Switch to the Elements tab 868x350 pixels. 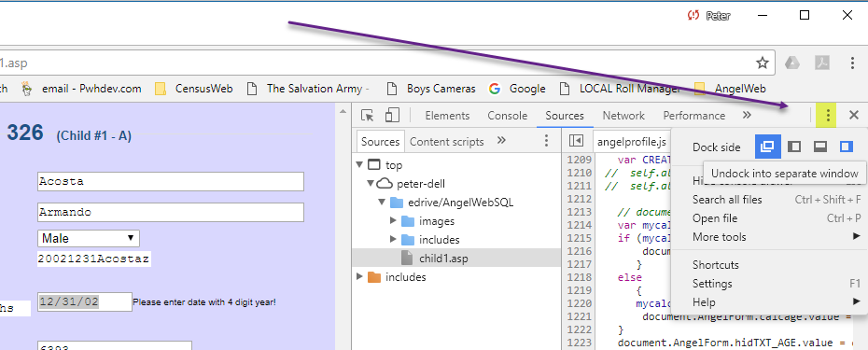(447, 115)
